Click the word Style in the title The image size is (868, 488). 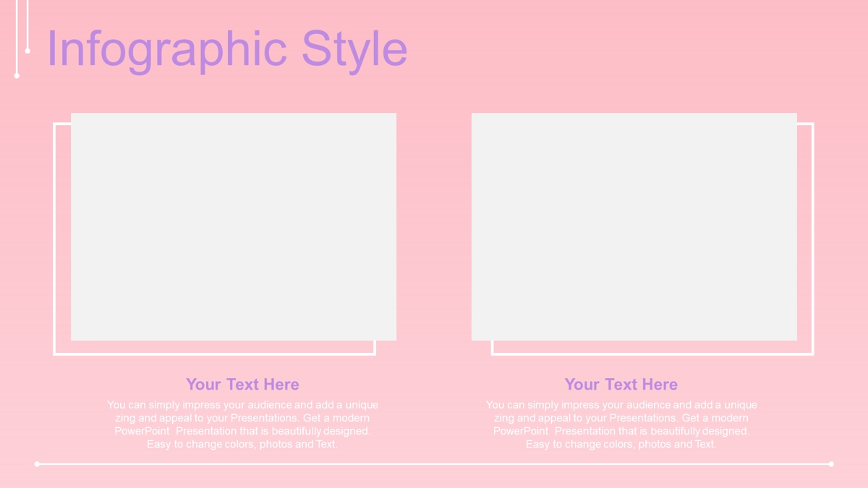[354, 49]
